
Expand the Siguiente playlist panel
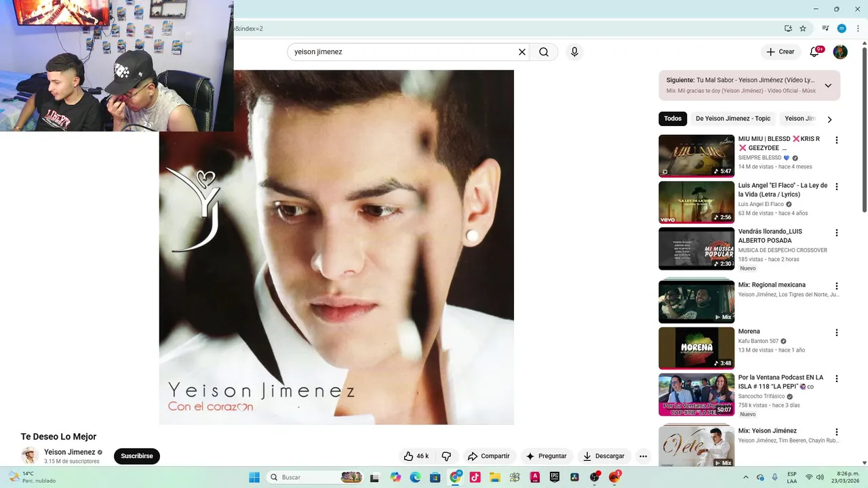click(x=828, y=85)
